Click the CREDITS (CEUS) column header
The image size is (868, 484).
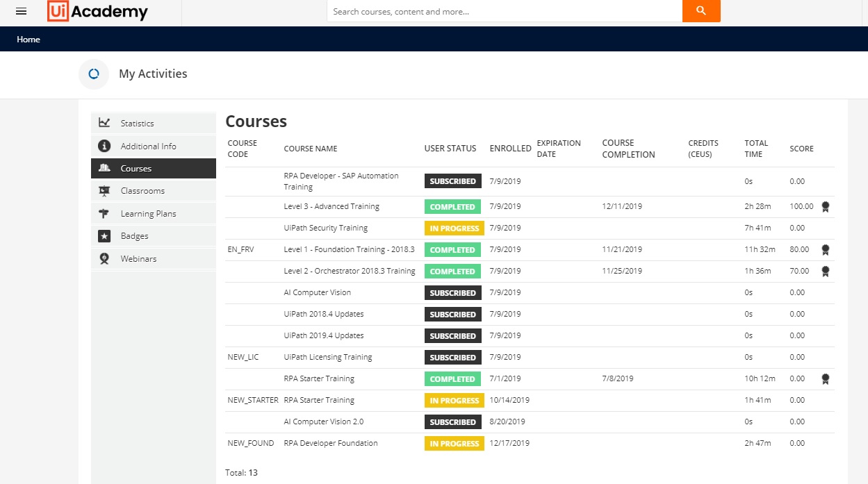[703, 149]
